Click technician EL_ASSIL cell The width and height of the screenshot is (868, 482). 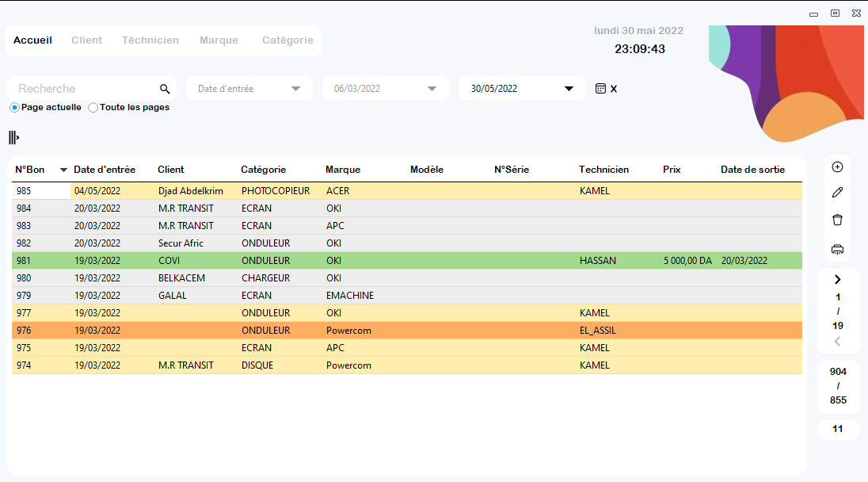[598, 331]
